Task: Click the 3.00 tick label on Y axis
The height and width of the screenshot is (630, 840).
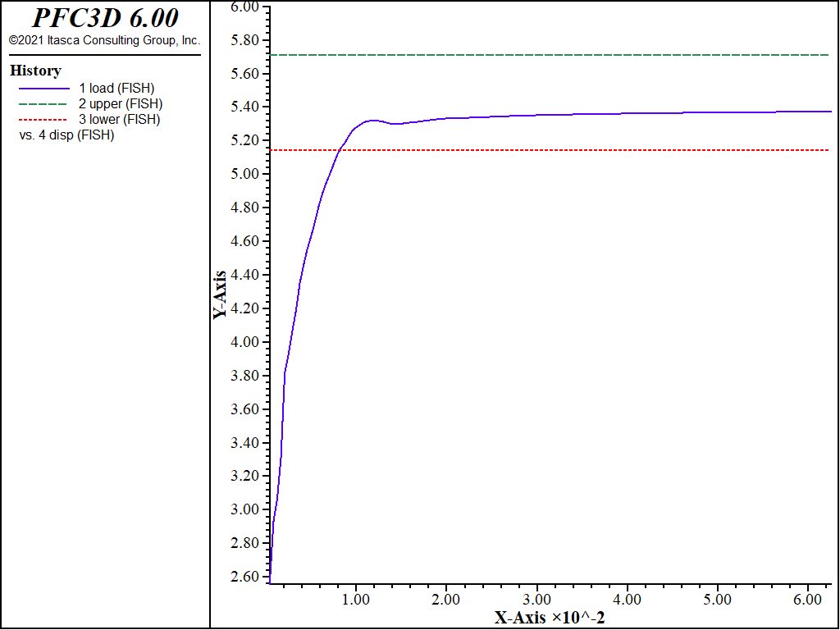Action: click(244, 509)
